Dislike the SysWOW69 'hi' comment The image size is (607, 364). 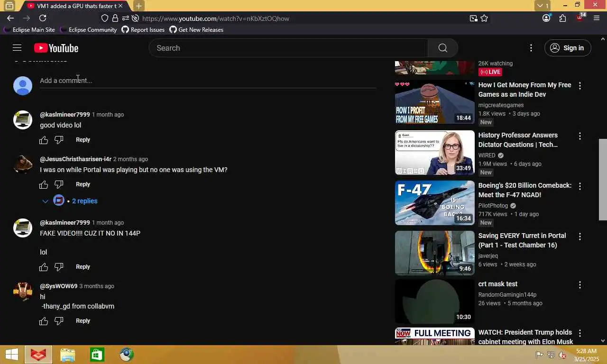coord(59,321)
